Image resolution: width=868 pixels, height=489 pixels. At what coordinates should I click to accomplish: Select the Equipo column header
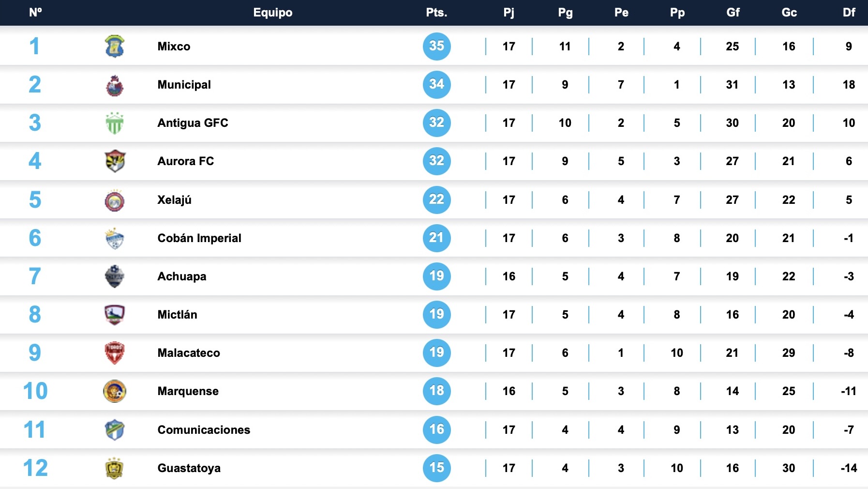[x=273, y=13]
